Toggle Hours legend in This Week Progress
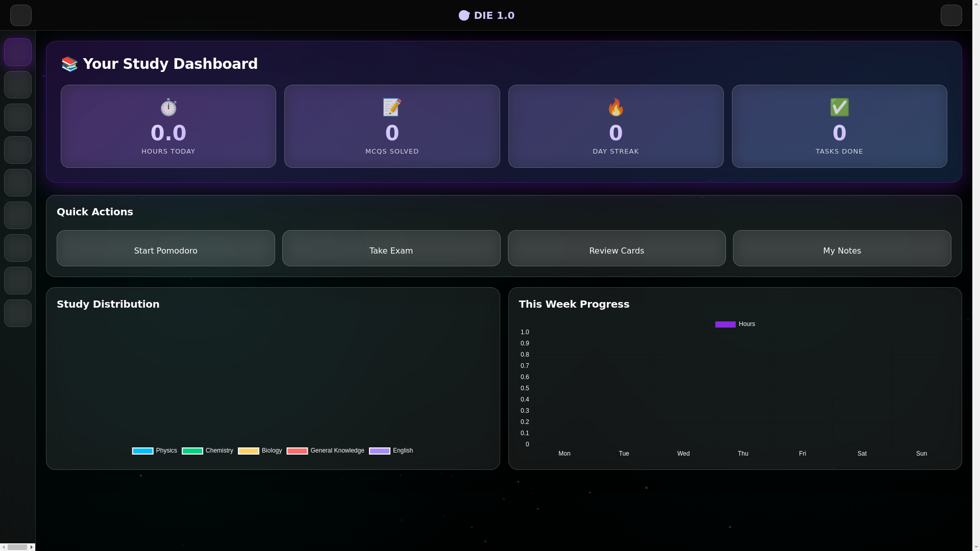The height and width of the screenshot is (551, 980). pos(735,324)
